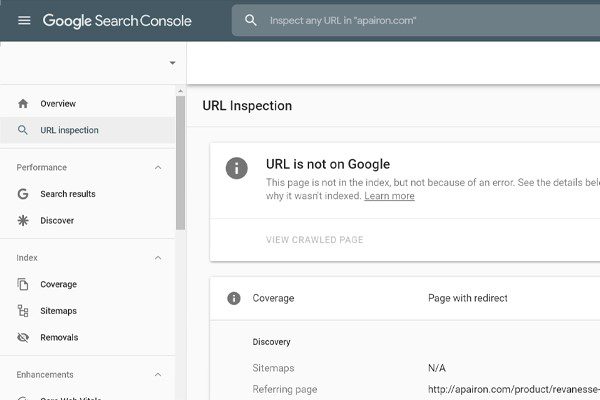Select URL inspection in sidebar

pyautogui.click(x=88, y=130)
